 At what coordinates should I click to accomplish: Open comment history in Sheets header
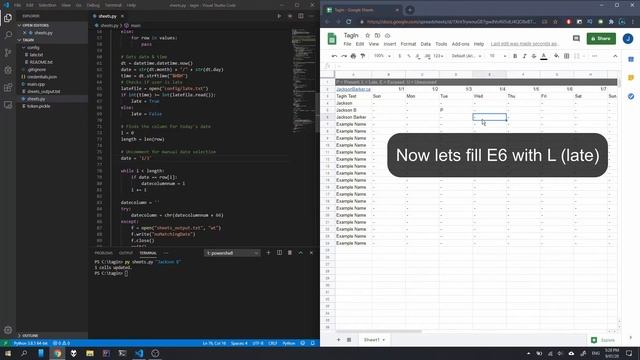[576, 38]
